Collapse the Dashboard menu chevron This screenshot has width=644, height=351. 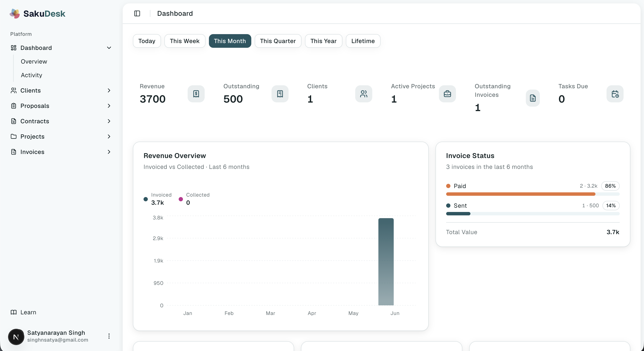pos(109,48)
